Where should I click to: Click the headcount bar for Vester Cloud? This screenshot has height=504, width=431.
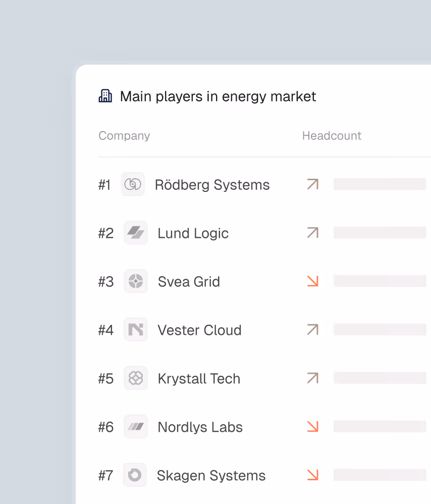[380, 329]
